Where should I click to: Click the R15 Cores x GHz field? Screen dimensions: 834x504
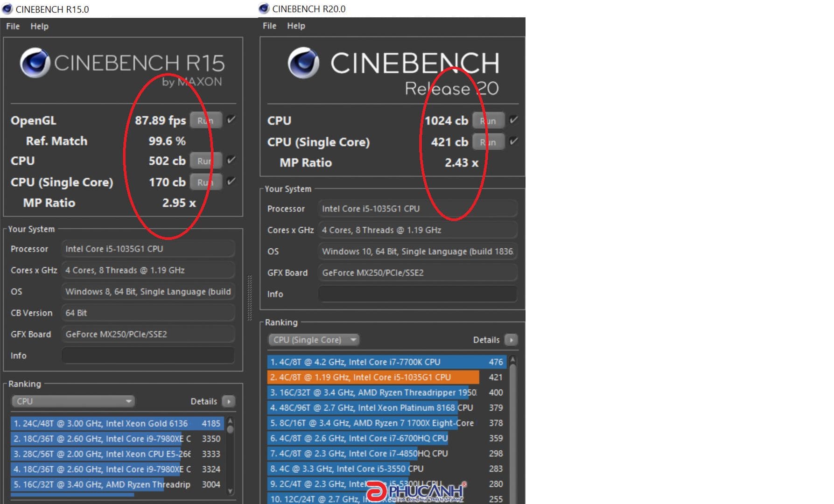(x=148, y=270)
